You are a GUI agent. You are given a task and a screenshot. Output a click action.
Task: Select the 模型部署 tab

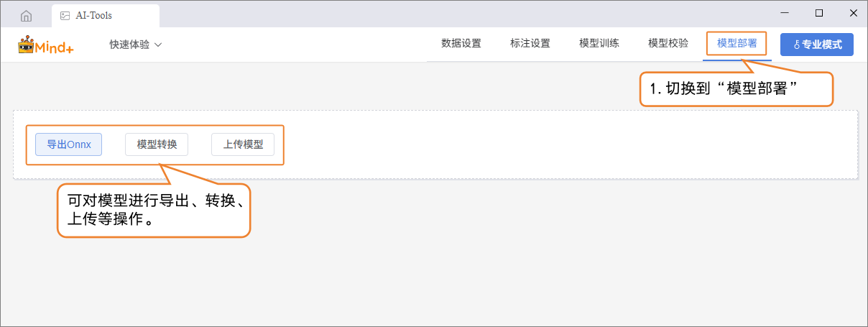point(737,43)
